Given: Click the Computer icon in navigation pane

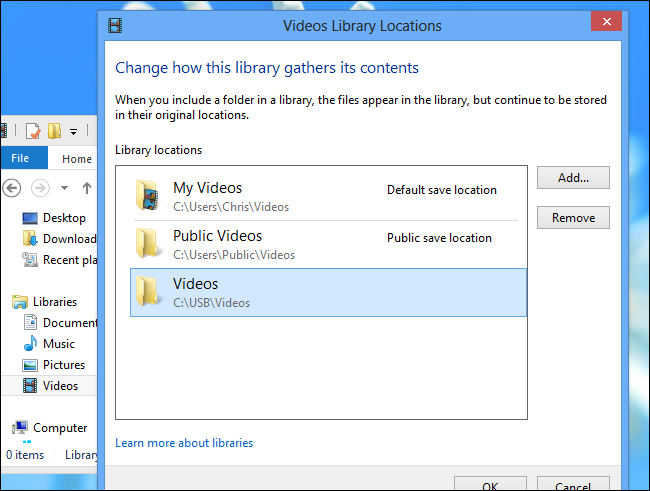Looking at the screenshot, I should [x=20, y=428].
